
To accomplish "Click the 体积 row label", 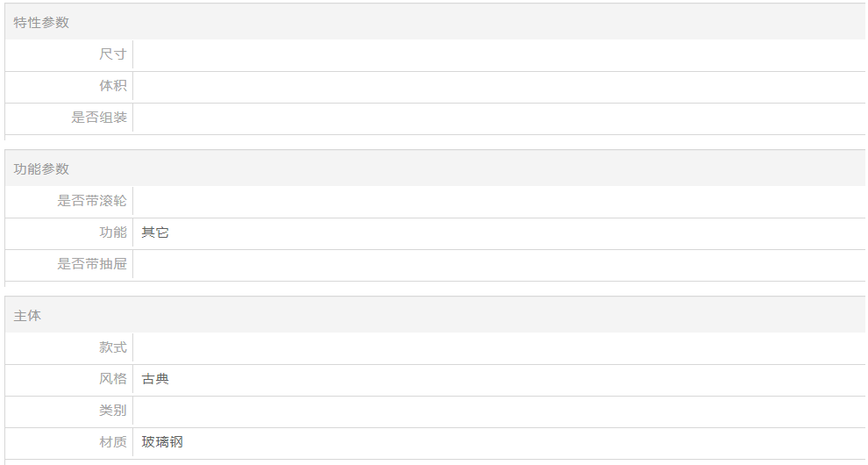I will pyautogui.click(x=113, y=86).
